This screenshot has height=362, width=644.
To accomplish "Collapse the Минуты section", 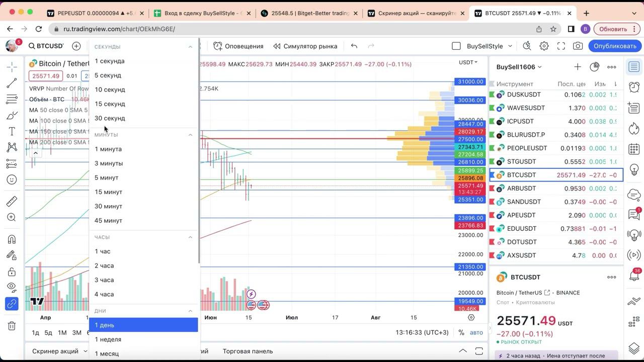I will [190, 135].
